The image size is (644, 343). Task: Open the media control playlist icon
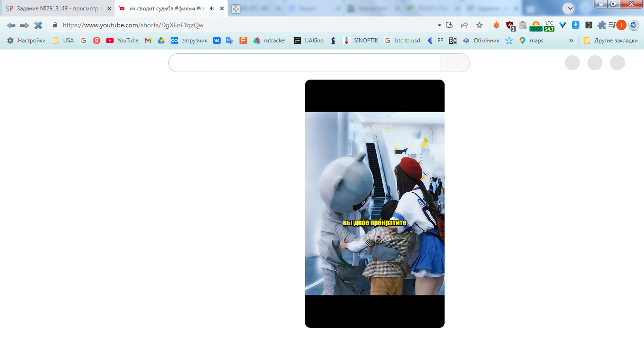click(x=611, y=25)
